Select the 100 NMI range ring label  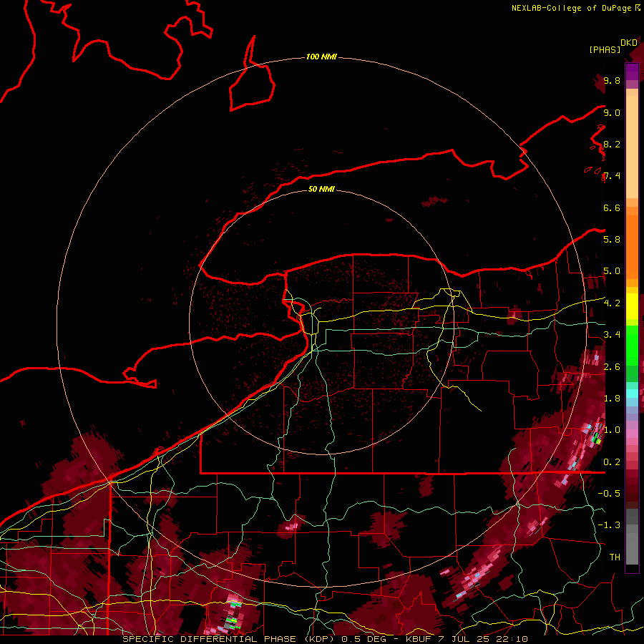321,57
